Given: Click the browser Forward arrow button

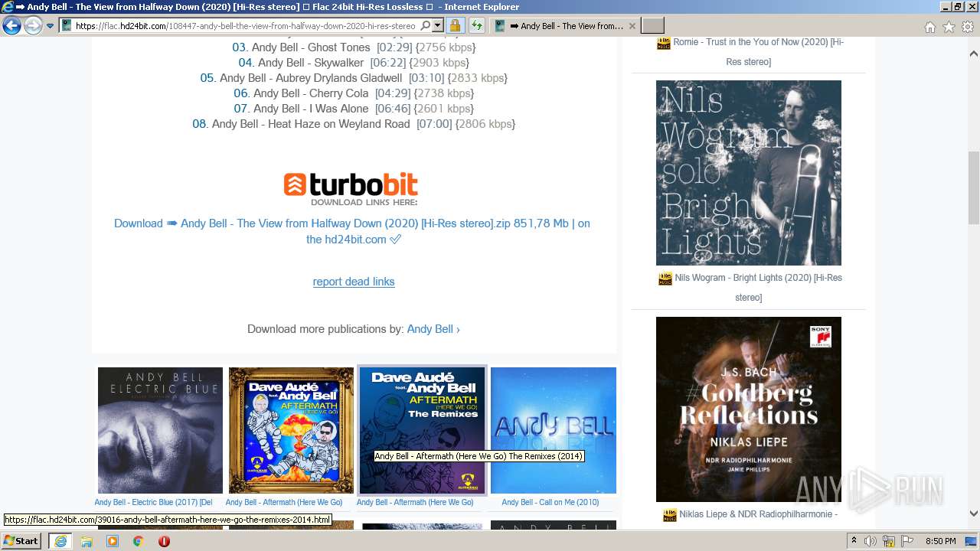Looking at the screenshot, I should [33, 26].
